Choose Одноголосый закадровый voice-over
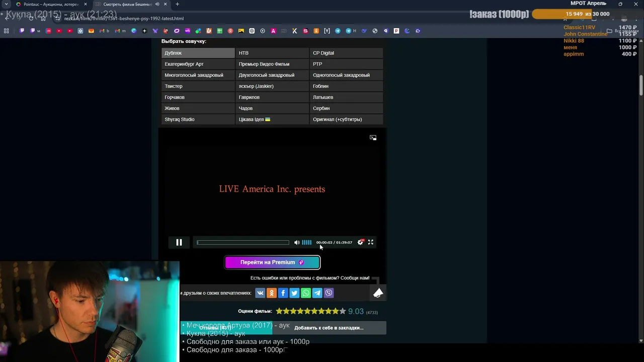The width and height of the screenshot is (644, 362). tap(346, 75)
